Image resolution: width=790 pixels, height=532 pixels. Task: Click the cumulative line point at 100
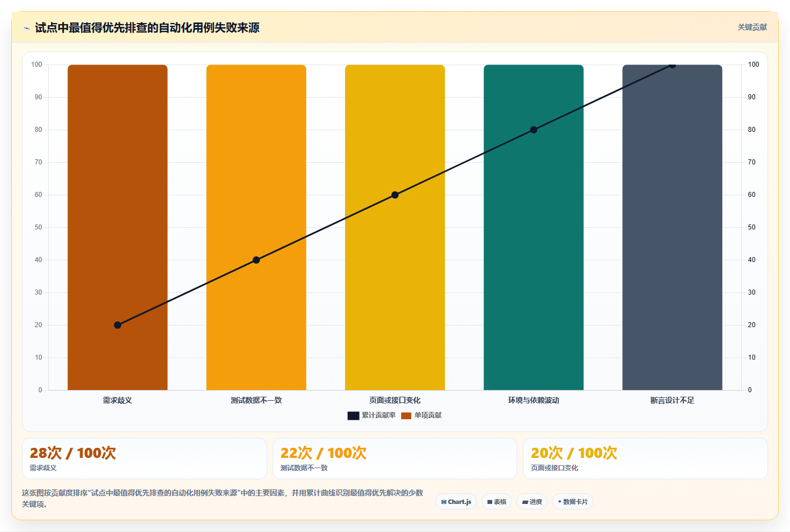pos(672,65)
